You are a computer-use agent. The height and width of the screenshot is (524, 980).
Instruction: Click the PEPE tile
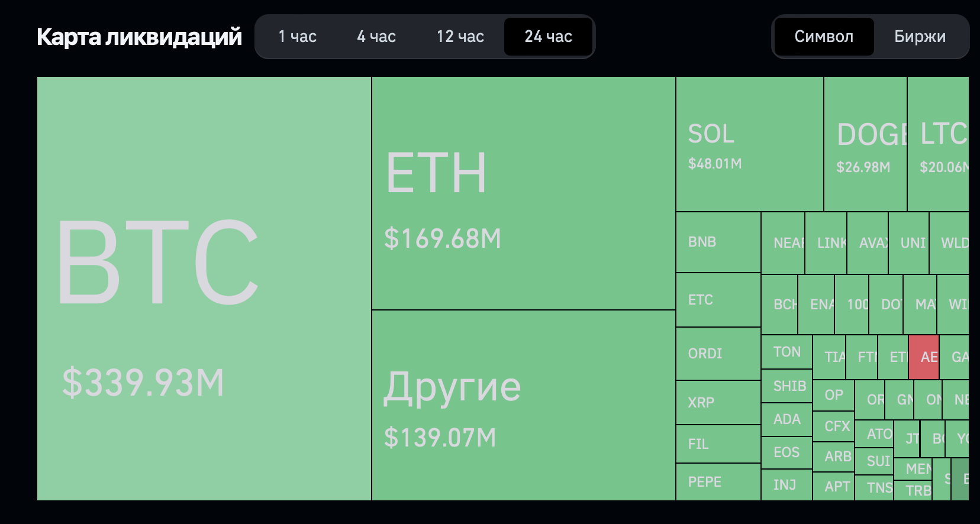[718, 482]
